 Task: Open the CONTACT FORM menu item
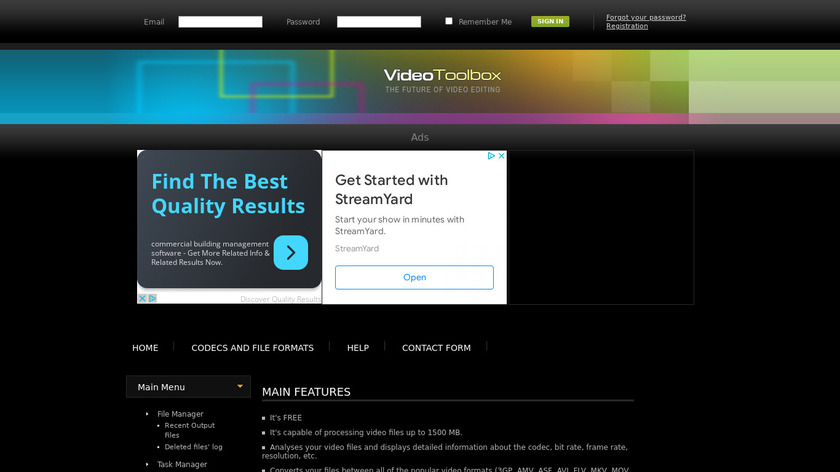[x=436, y=348]
